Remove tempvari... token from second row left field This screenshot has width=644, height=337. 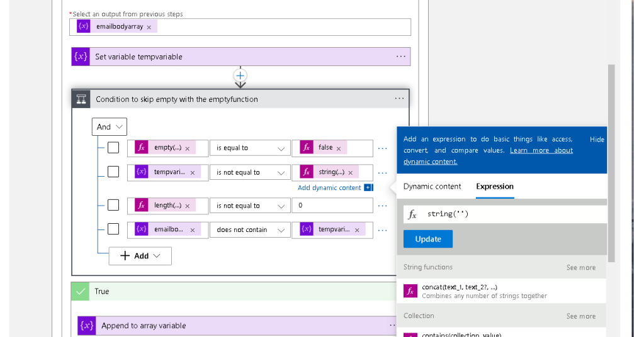193,173
